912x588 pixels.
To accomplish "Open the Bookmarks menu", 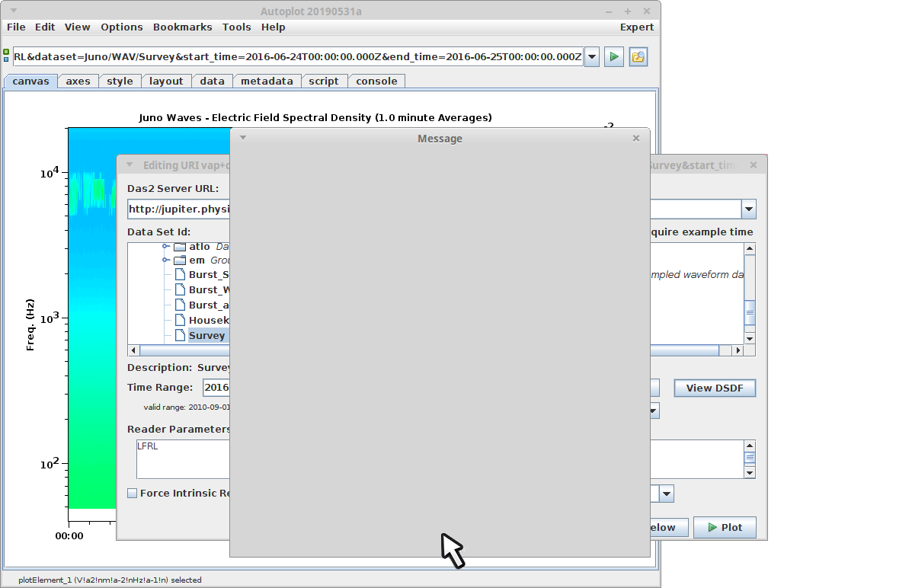I will [182, 27].
